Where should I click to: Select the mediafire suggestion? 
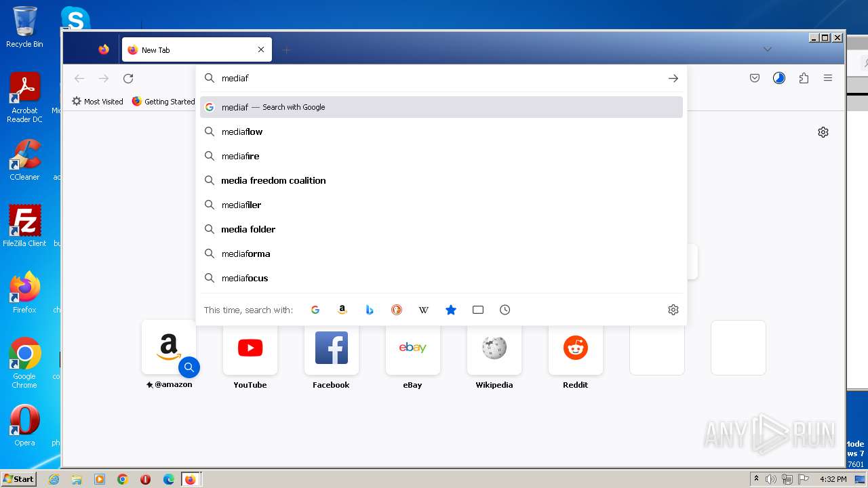tap(441, 156)
